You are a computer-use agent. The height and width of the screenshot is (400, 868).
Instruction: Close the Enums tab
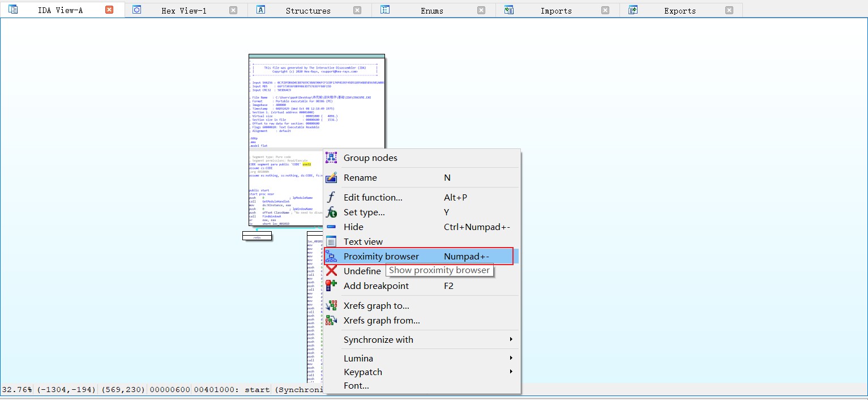pyautogui.click(x=481, y=10)
